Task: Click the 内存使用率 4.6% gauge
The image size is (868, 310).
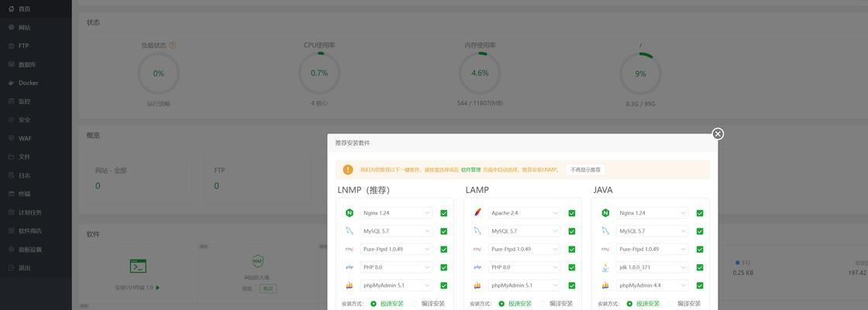Action: (x=480, y=73)
